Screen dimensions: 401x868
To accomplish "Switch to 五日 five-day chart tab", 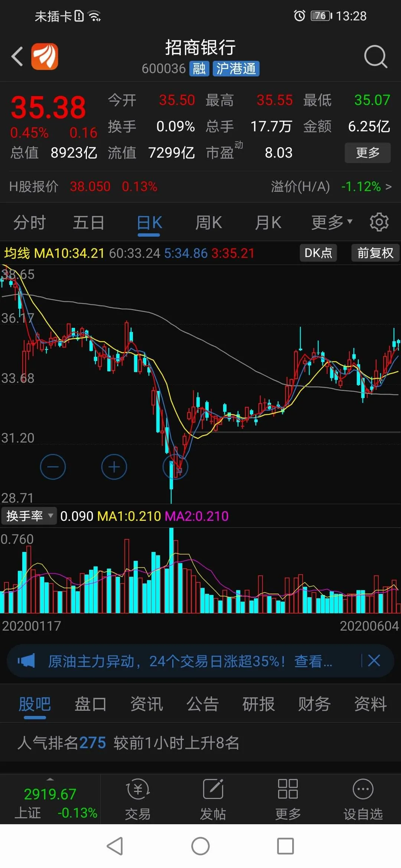I will coord(88,223).
